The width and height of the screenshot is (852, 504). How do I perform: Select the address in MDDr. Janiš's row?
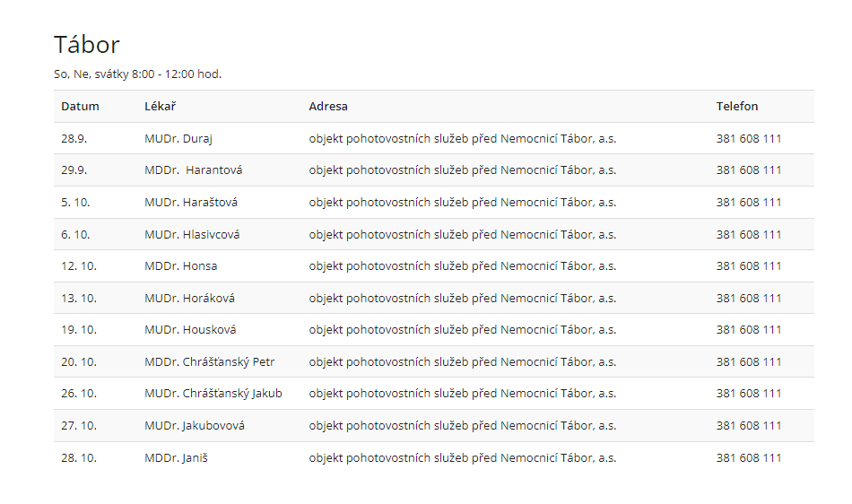(x=462, y=457)
